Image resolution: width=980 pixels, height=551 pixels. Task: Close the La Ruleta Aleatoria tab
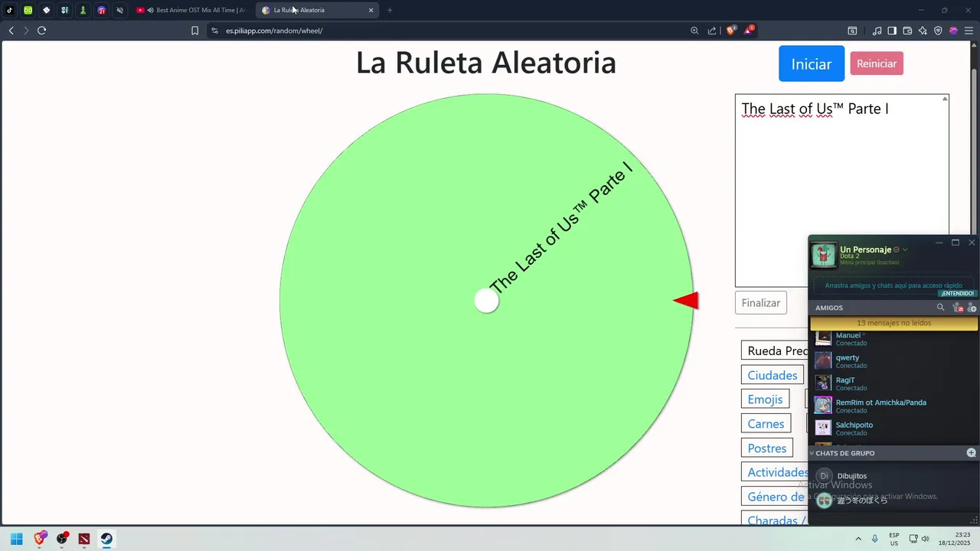click(x=371, y=10)
